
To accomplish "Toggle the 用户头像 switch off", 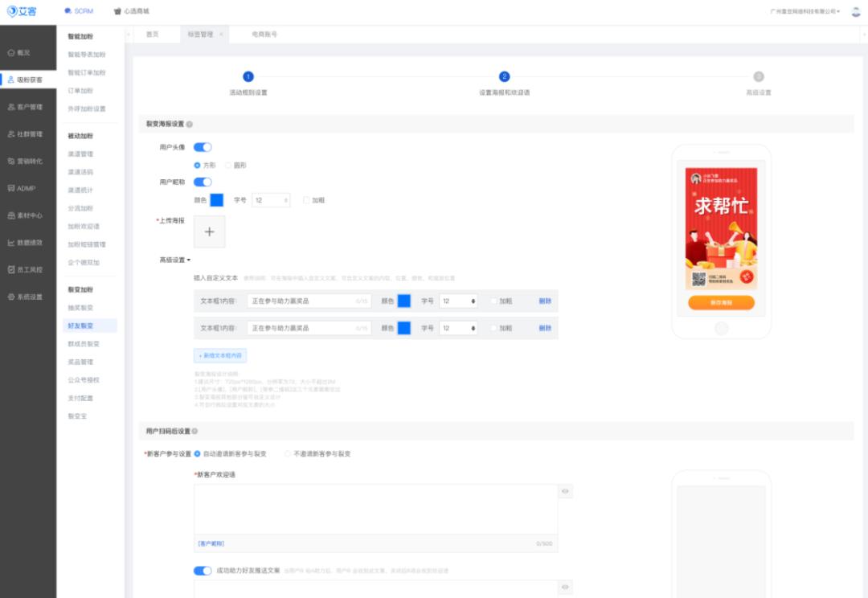I will point(203,147).
